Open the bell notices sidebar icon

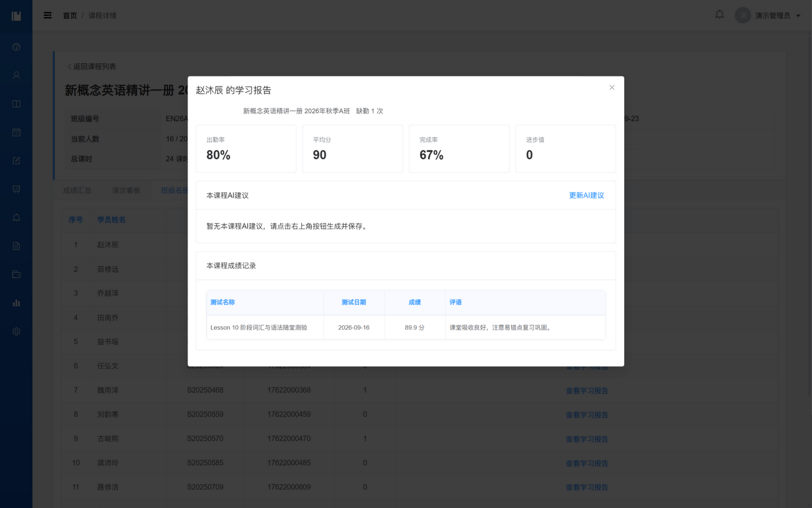16,217
